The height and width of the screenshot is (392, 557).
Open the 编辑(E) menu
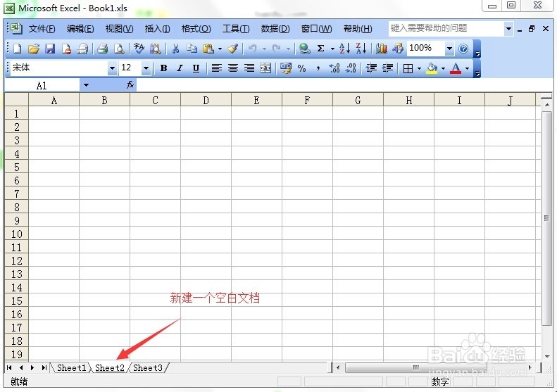(80, 29)
